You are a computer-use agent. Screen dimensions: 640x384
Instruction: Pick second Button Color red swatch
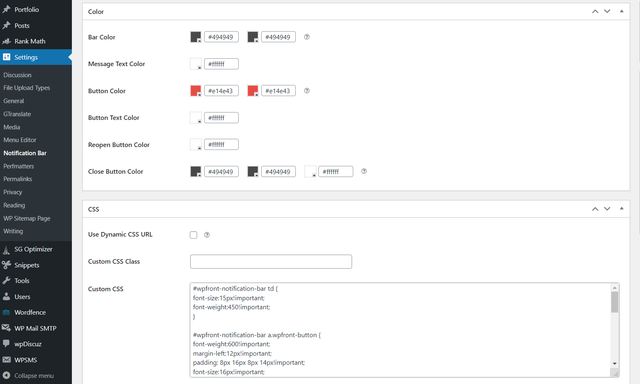253,91
